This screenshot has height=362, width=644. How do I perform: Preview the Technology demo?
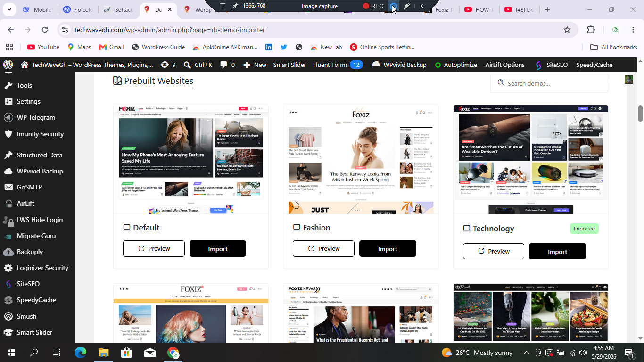[493, 251]
